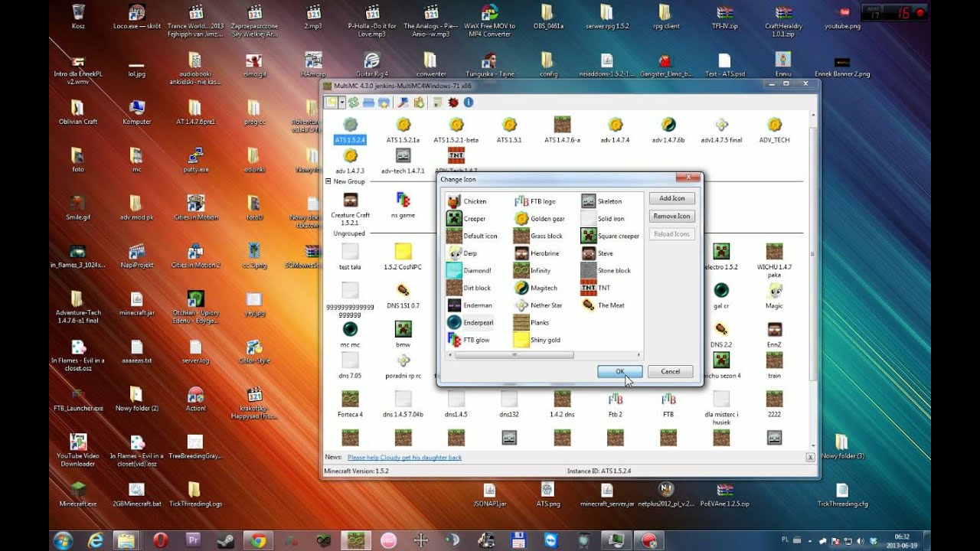
Task: Click the refresh instances toolbar icon
Action: (354, 102)
